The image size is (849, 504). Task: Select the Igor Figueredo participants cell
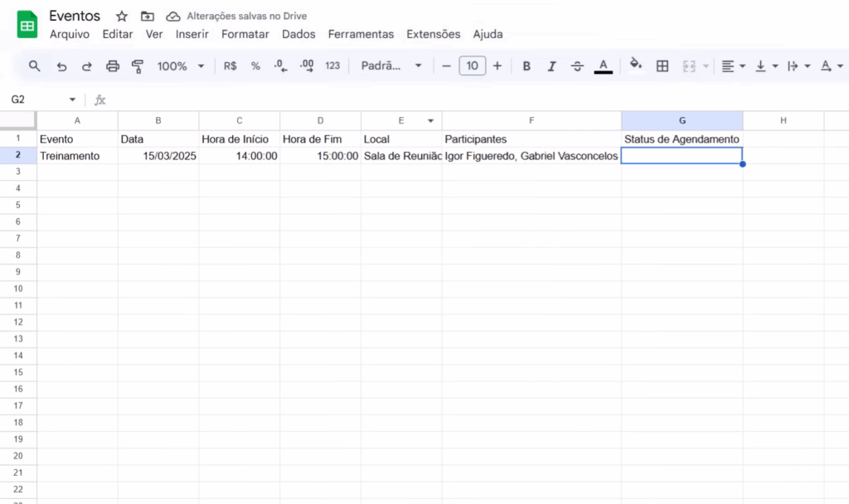531,156
